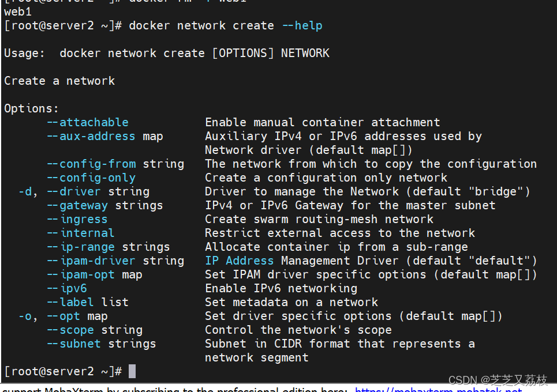Click the --scope option flag
The height and width of the screenshot is (392, 557).
coord(70,330)
